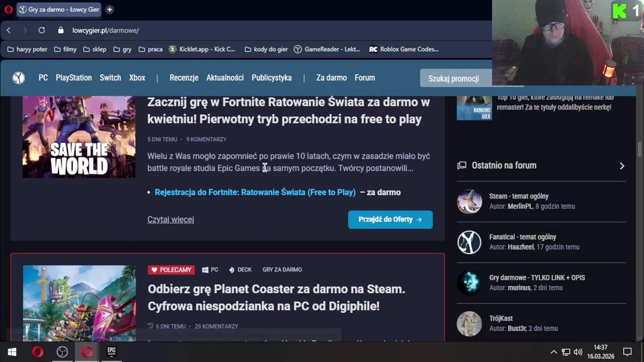Click the murinus avatar
The height and width of the screenshot is (362, 644).
(x=469, y=283)
